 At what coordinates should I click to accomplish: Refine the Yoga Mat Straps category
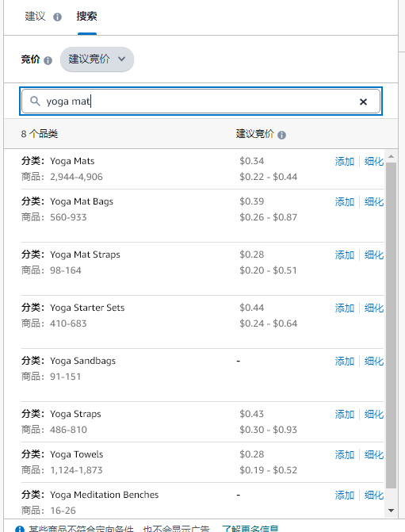[x=374, y=255]
